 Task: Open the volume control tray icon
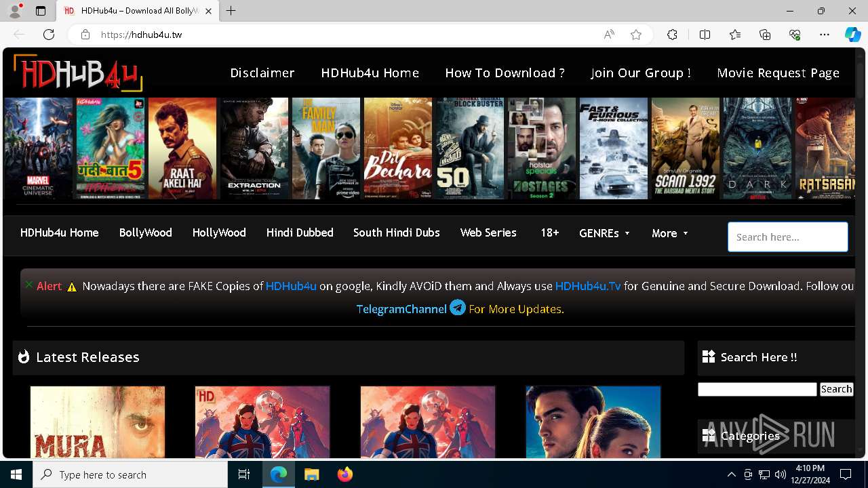[780, 474]
